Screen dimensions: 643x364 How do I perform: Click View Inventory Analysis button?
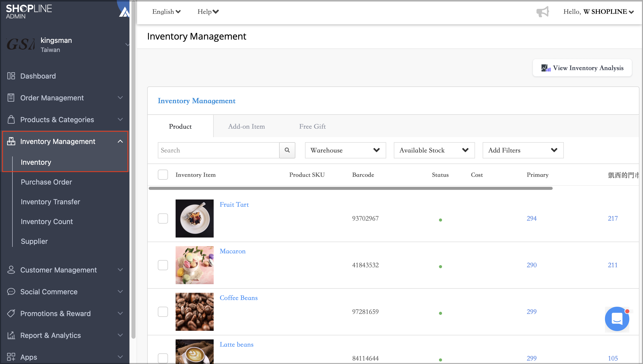[x=582, y=68]
